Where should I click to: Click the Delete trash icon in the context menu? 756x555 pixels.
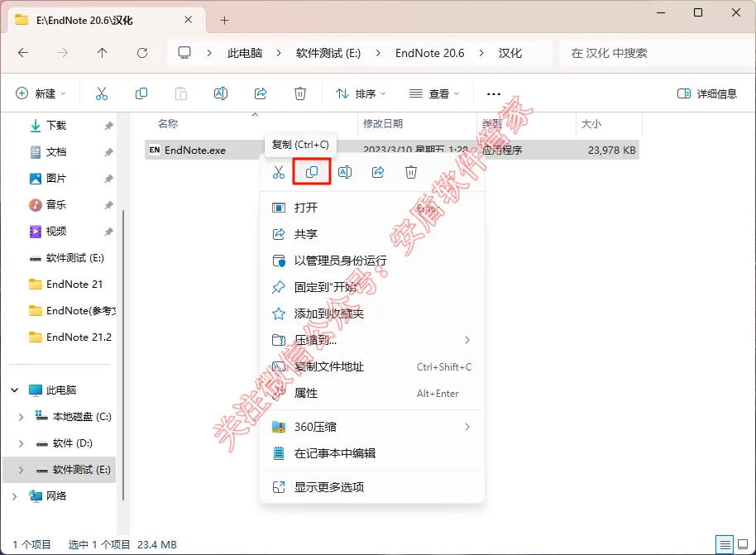pos(411,172)
